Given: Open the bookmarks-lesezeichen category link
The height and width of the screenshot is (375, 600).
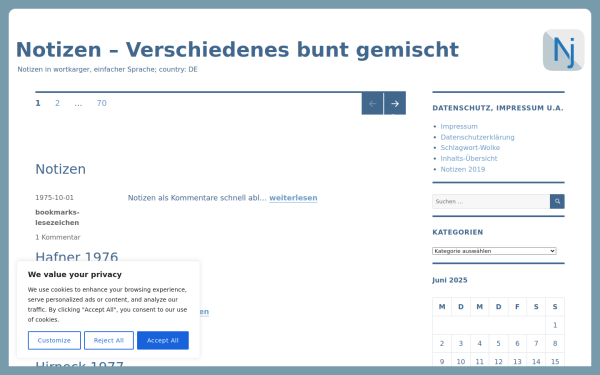Looking at the screenshot, I should [x=57, y=217].
